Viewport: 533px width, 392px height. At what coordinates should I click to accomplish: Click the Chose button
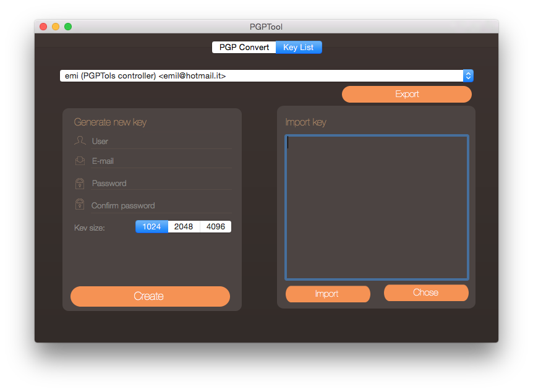[x=426, y=292]
